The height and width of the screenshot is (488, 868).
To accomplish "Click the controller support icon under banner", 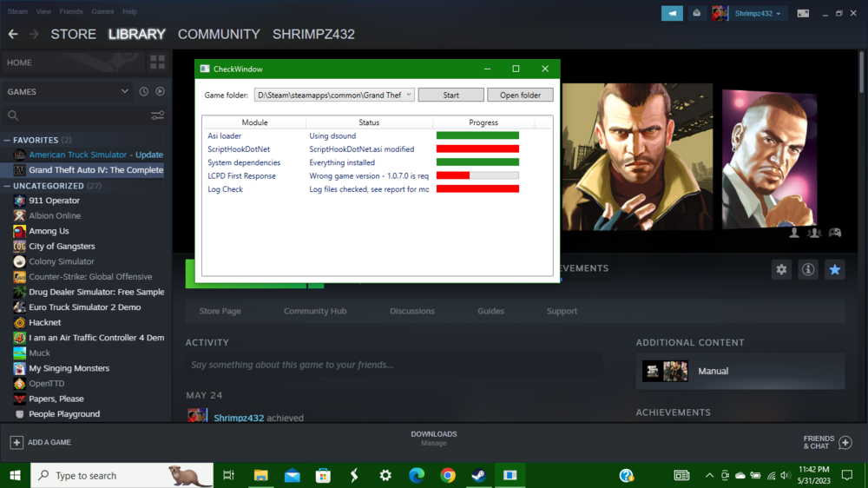I will coord(835,234).
